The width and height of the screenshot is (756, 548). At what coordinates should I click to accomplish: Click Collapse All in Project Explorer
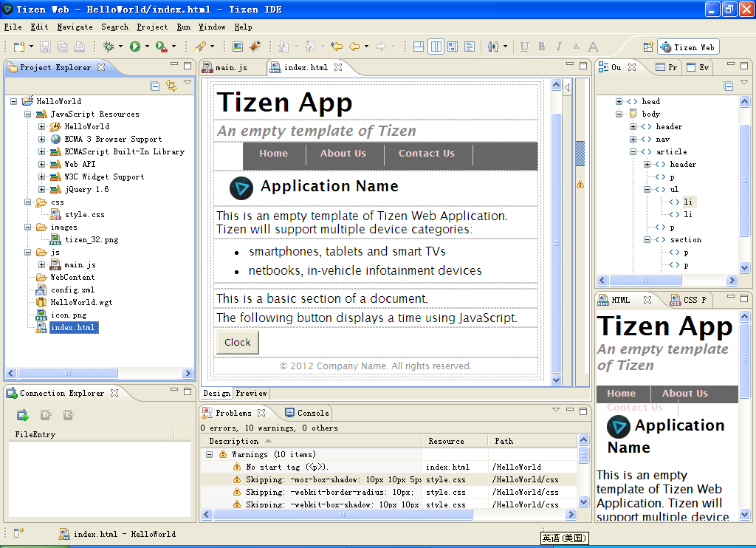coord(155,86)
